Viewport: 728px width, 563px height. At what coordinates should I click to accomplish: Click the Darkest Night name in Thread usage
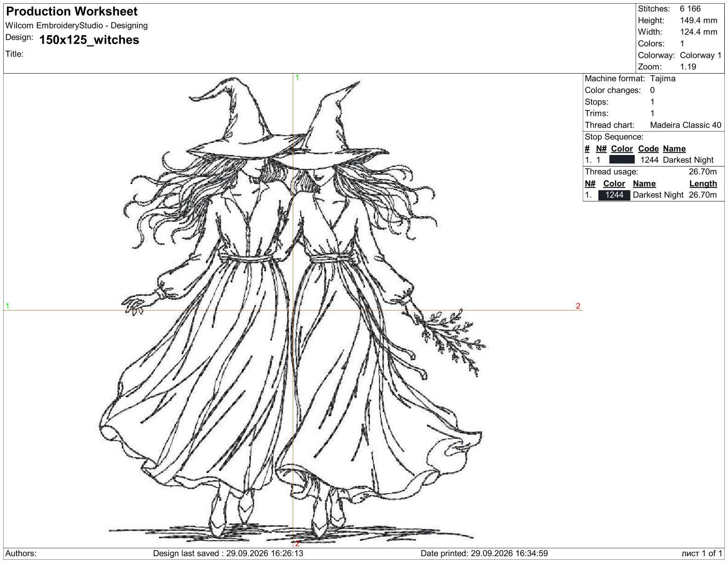[658, 195]
